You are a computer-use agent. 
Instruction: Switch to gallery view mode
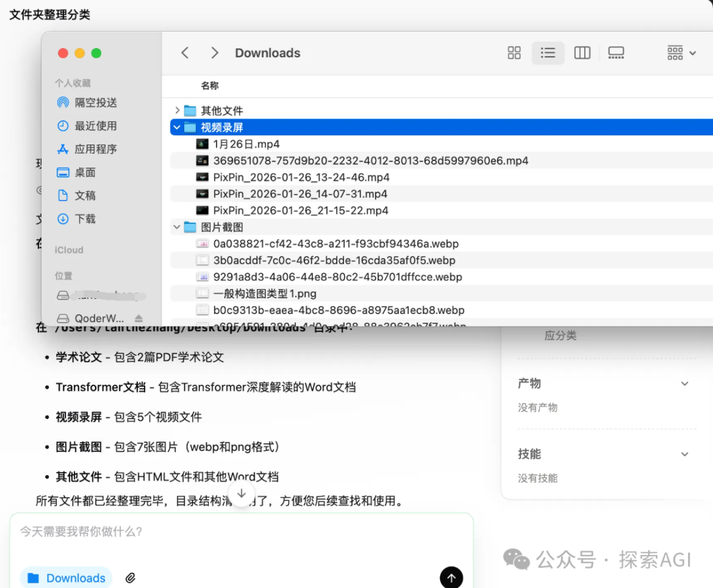[x=616, y=53]
